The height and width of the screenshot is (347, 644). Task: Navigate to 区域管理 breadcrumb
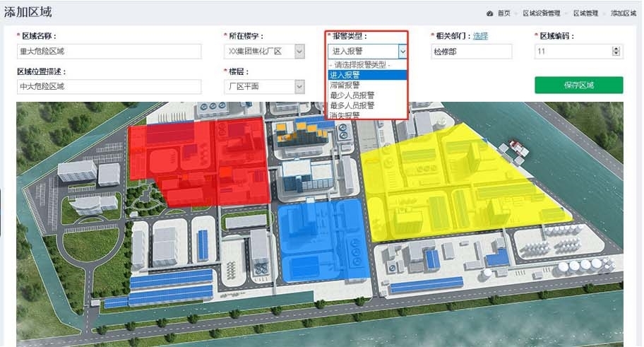point(585,13)
